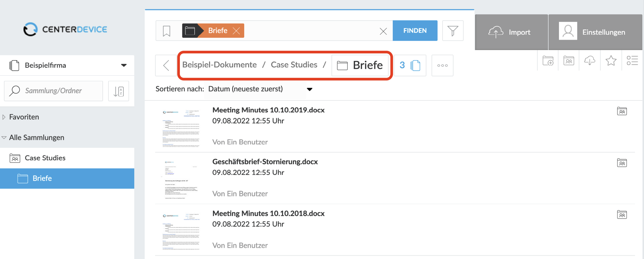Go back with the left chevron
Image resolution: width=644 pixels, height=259 pixels.
tap(166, 65)
